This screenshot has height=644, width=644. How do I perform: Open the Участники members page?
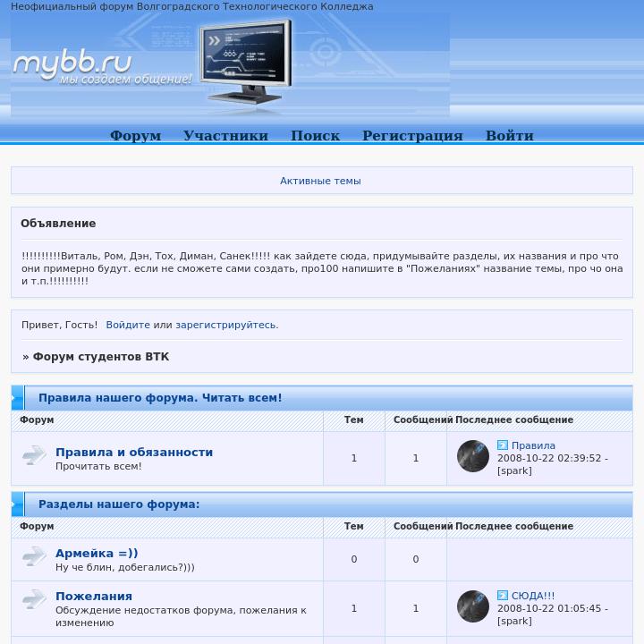point(225,136)
